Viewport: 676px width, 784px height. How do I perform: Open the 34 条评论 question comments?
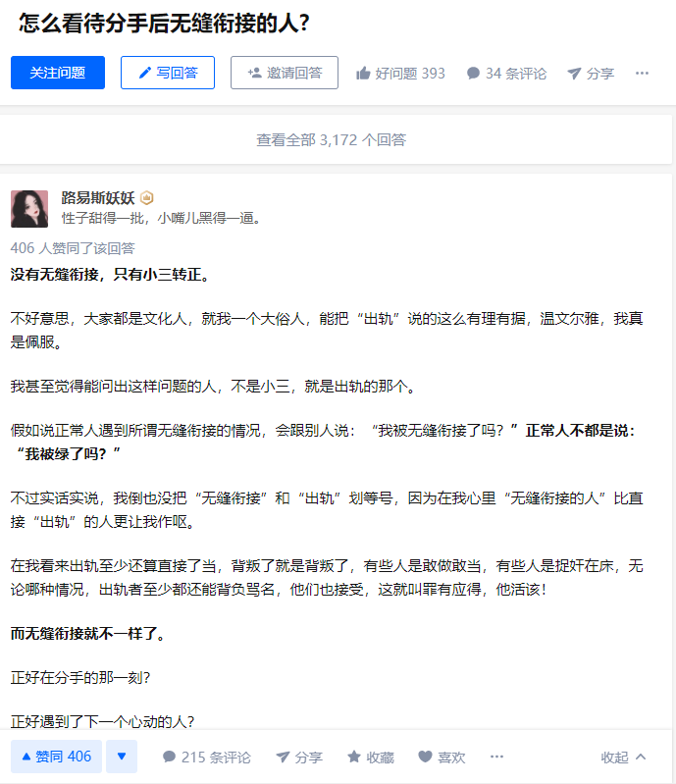(x=506, y=74)
